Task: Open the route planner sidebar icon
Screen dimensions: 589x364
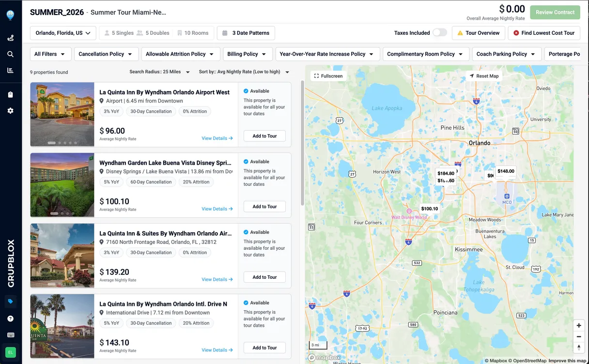Action: tap(10, 38)
